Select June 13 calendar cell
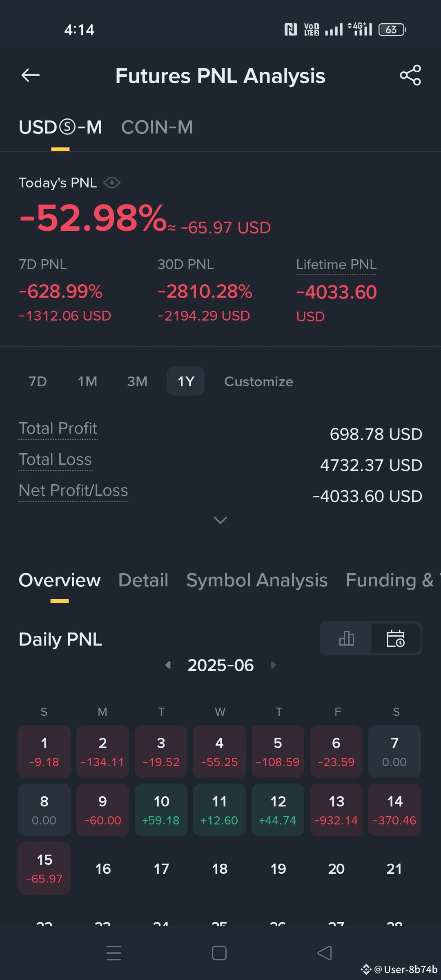Screen dimensions: 441x980 [336, 809]
